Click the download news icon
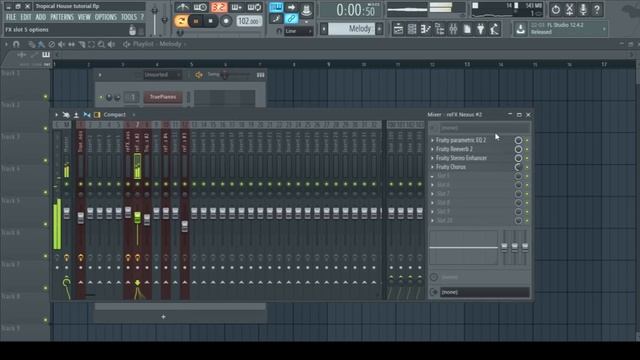 [x=520, y=29]
